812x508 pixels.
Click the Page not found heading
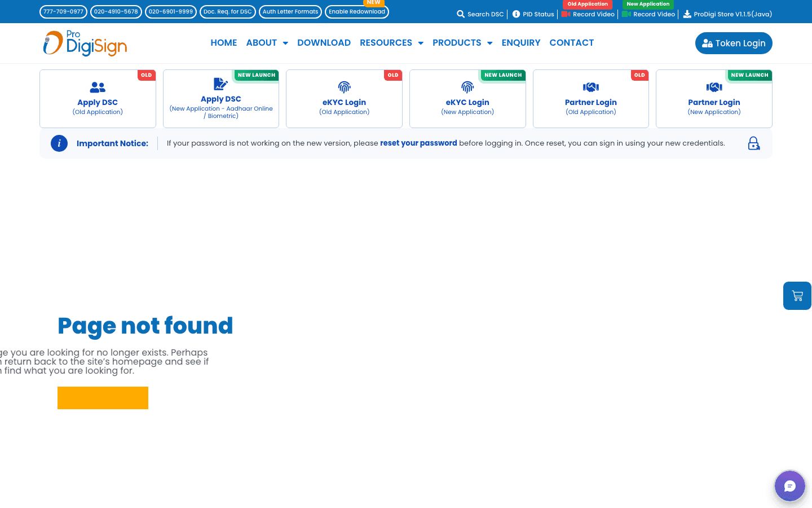(145, 326)
